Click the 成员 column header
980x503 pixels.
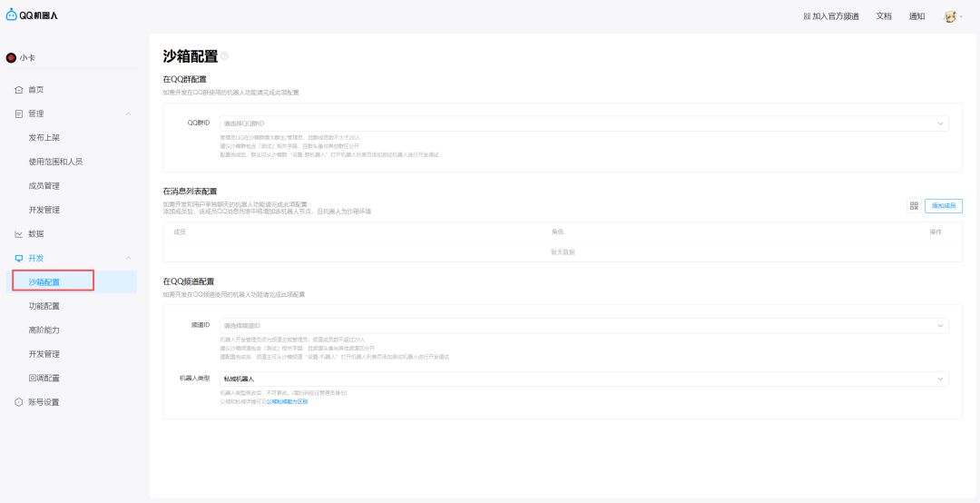180,232
